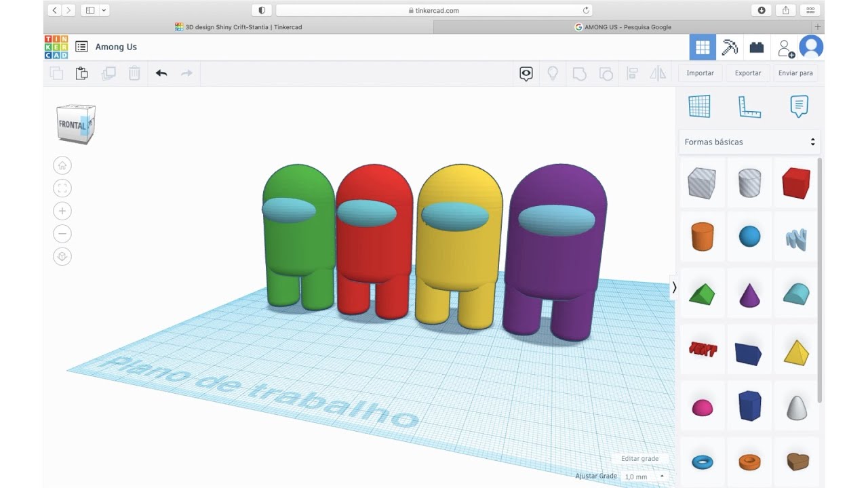This screenshot has height=488, width=868.
Task: Click the Importar button
Action: [x=700, y=73]
